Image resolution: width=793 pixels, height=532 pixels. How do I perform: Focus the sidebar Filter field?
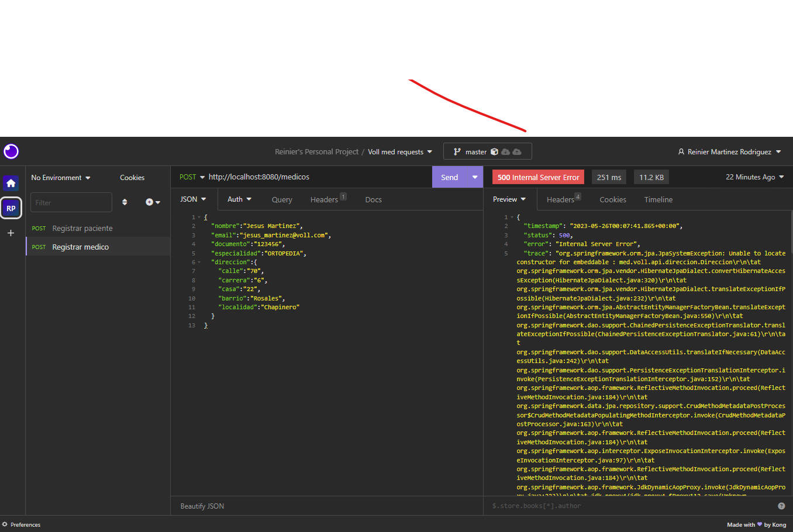(x=71, y=202)
